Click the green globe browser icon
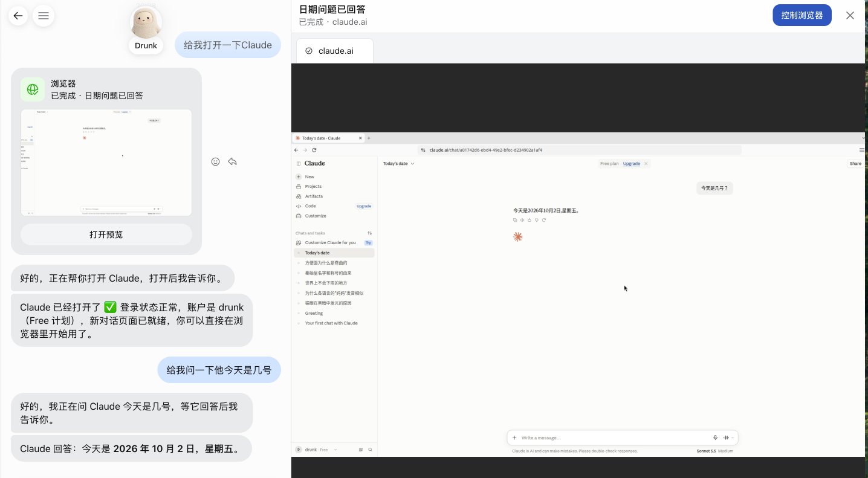 click(x=33, y=89)
